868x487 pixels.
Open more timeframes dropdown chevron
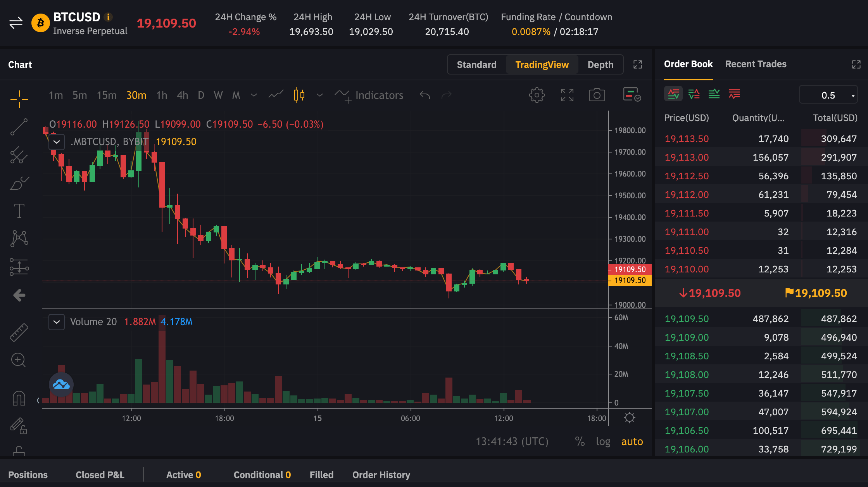click(x=254, y=95)
